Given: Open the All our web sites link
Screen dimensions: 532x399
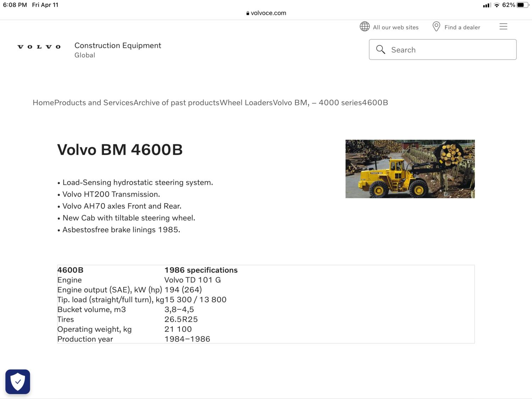Looking at the screenshot, I should coord(395,27).
